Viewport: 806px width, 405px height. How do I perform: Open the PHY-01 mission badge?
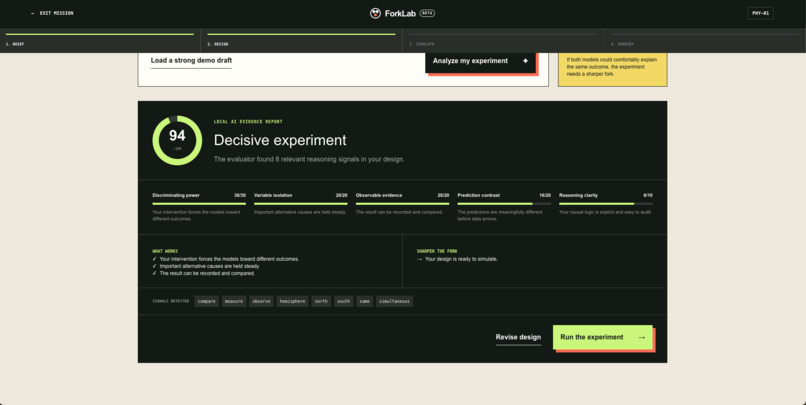coord(760,13)
